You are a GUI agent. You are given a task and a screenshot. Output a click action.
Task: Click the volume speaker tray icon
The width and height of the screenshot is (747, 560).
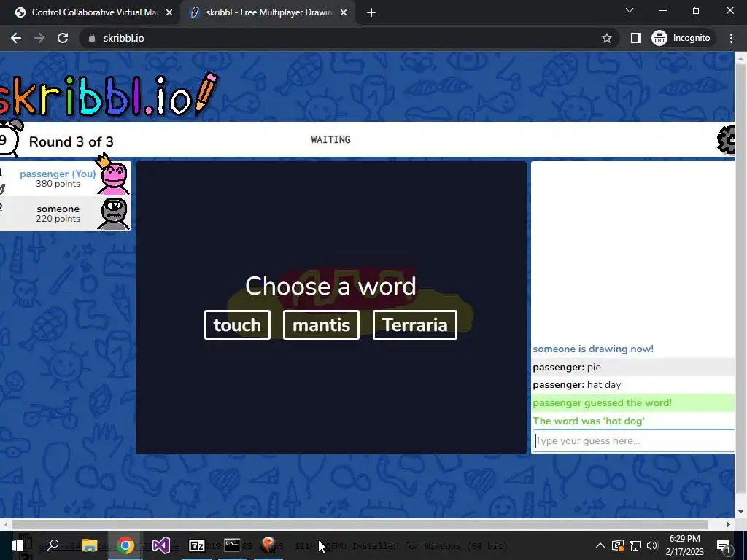point(652,545)
